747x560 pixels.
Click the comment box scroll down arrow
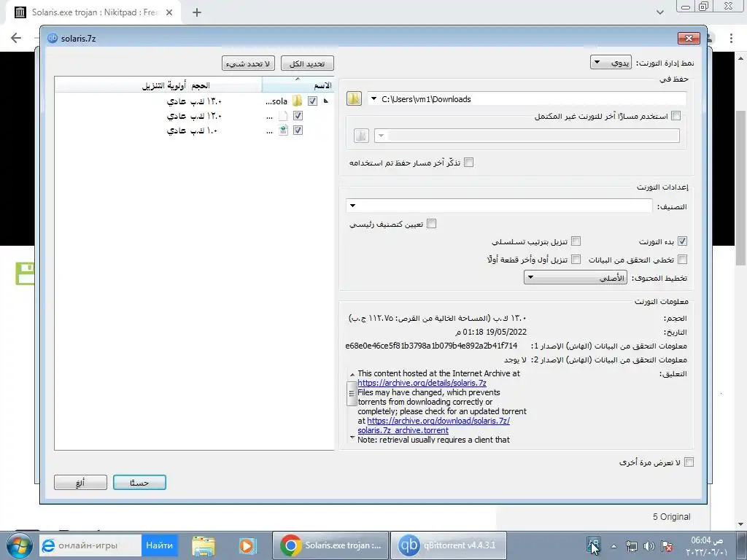click(352, 437)
